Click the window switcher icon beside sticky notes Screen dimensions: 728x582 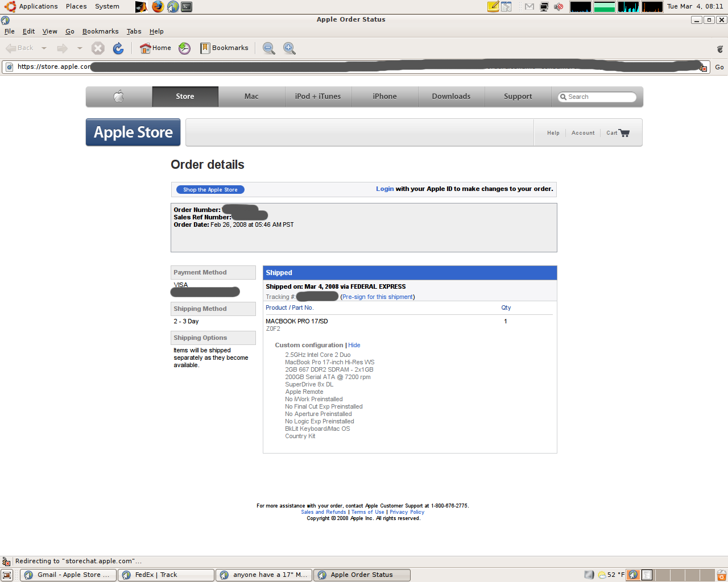click(506, 7)
